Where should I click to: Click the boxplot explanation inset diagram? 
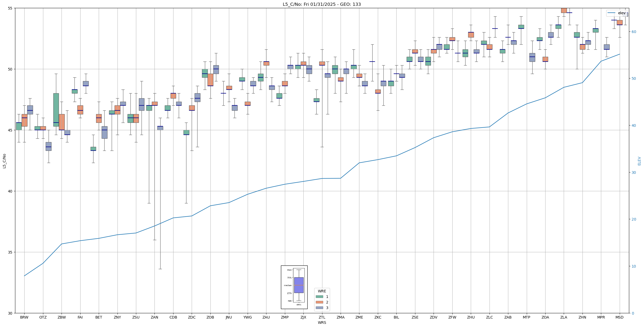point(294,287)
